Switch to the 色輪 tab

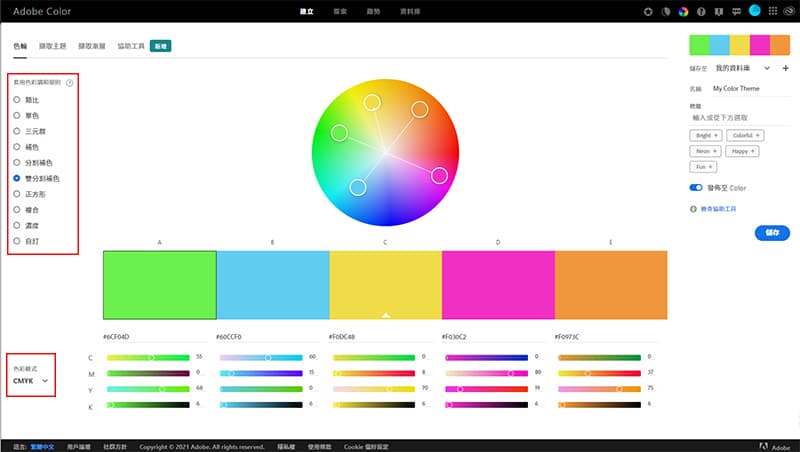pos(20,46)
